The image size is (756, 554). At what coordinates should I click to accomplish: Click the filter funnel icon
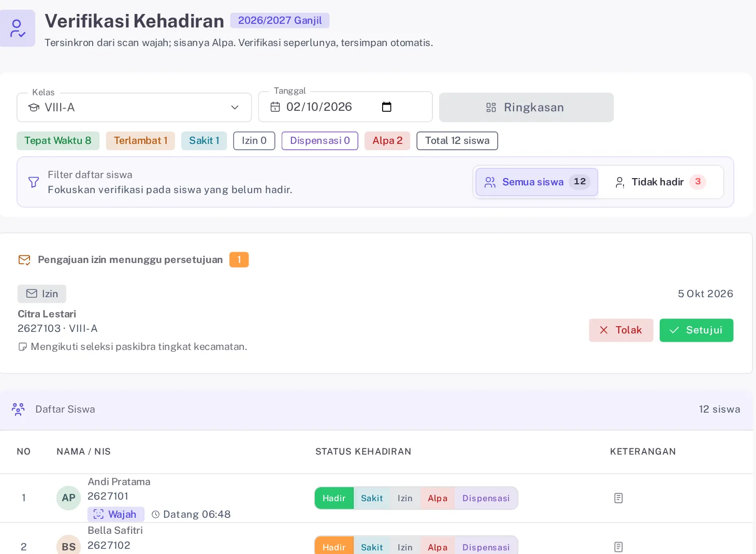pos(34,182)
